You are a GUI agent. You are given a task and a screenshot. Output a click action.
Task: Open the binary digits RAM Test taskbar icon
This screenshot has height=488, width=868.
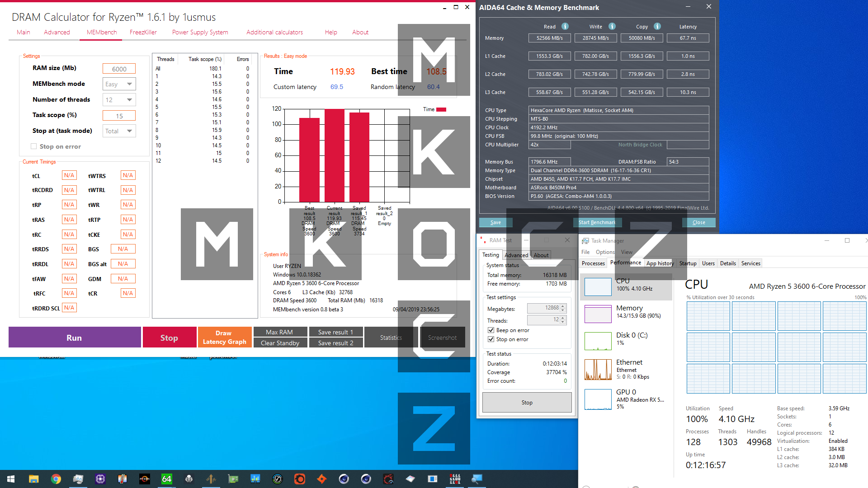click(455, 479)
